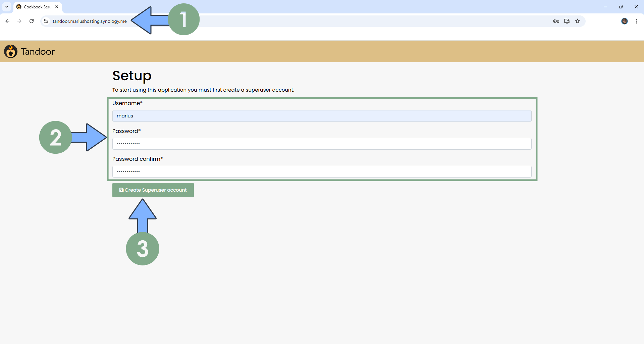Click the Password* label
This screenshot has height=344, width=644.
coord(126,131)
